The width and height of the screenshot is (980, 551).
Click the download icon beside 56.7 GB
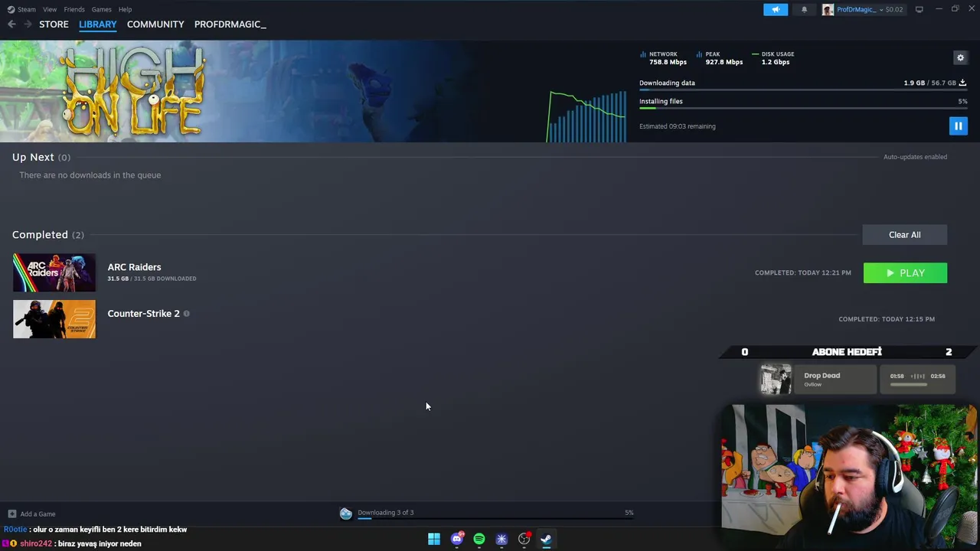click(x=962, y=83)
